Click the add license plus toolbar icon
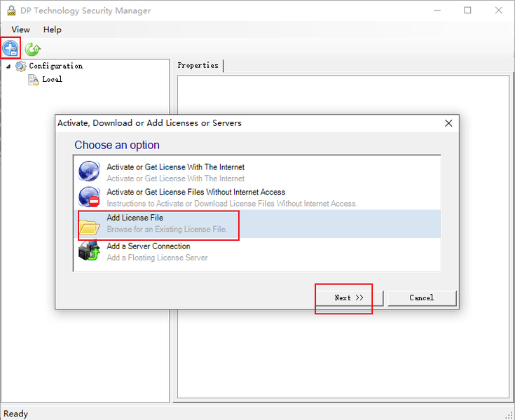The width and height of the screenshot is (515, 420). click(11, 48)
